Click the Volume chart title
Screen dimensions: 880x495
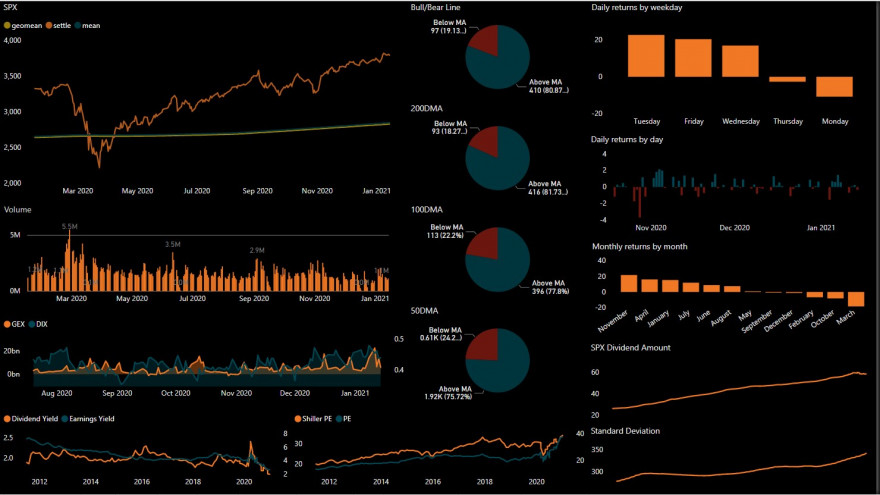point(17,209)
